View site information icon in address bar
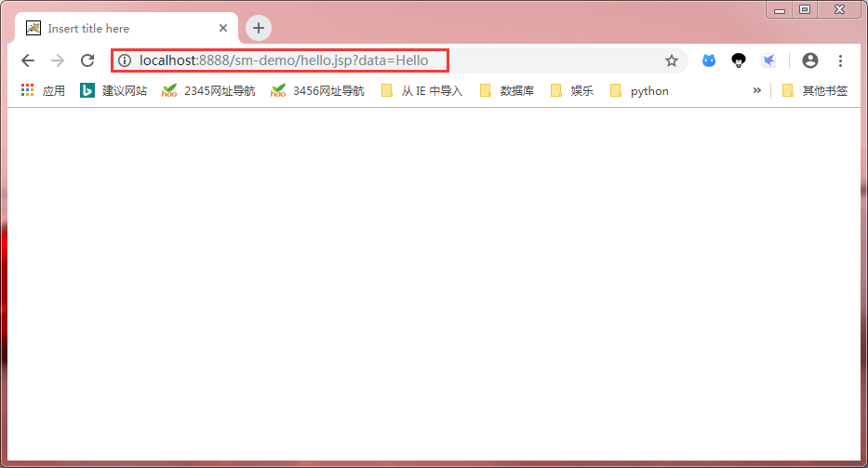This screenshot has height=468, width=868. pos(125,60)
